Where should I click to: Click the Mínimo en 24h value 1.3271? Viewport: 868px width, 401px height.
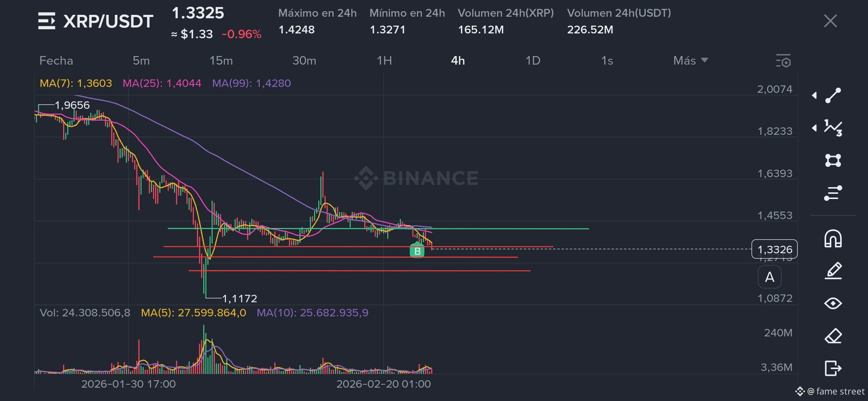pyautogui.click(x=387, y=30)
